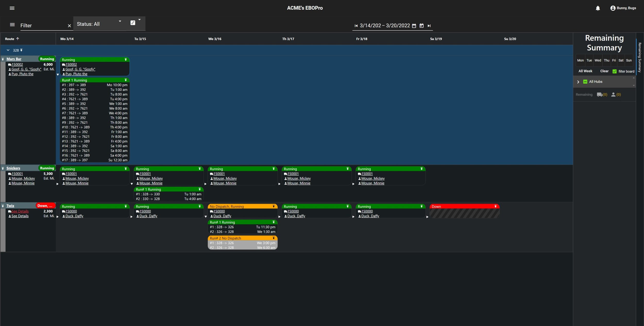Click collapse icon on Snickers Tuesday Running card
The width and height of the screenshot is (644, 326).
[200, 169]
